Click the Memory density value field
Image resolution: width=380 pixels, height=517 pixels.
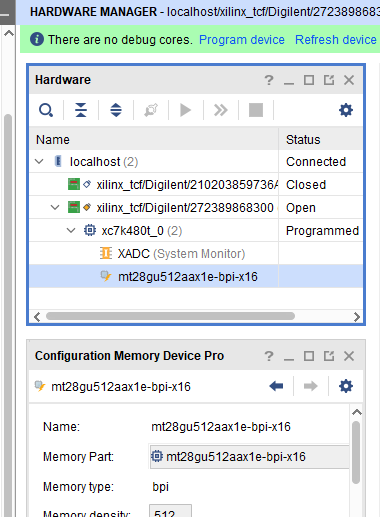[170, 511]
